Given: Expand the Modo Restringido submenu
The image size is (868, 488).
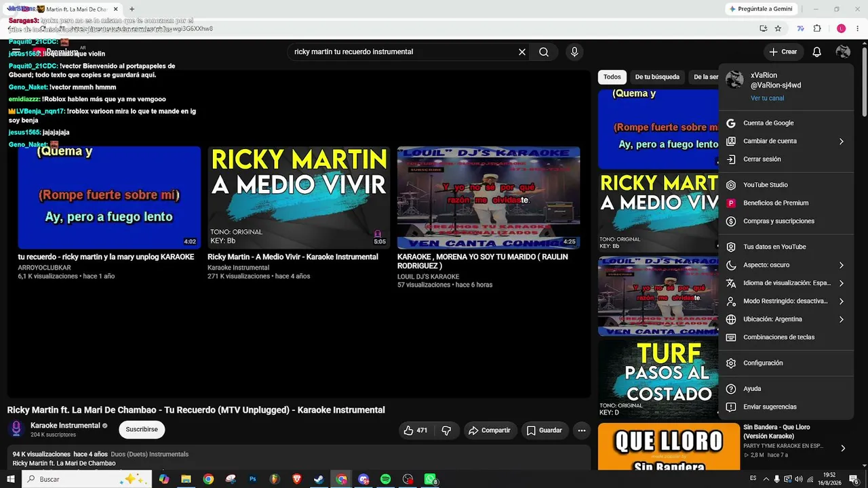Looking at the screenshot, I should 841,301.
